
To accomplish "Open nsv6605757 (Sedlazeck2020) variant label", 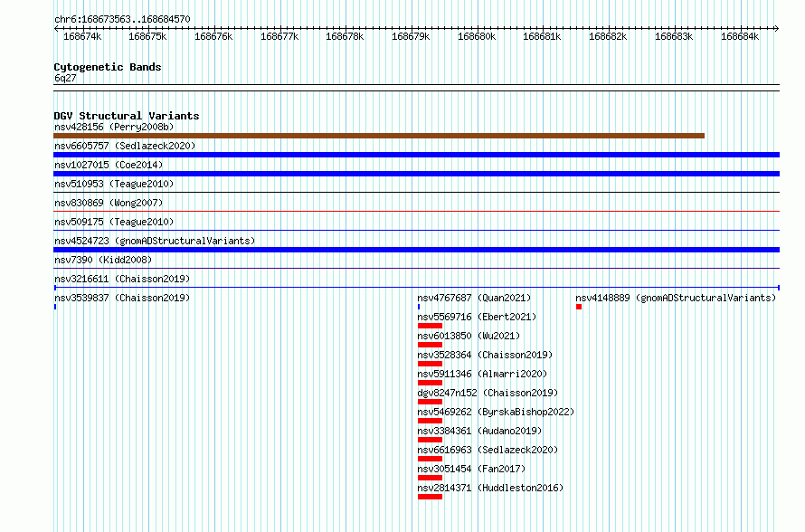I will (125, 146).
